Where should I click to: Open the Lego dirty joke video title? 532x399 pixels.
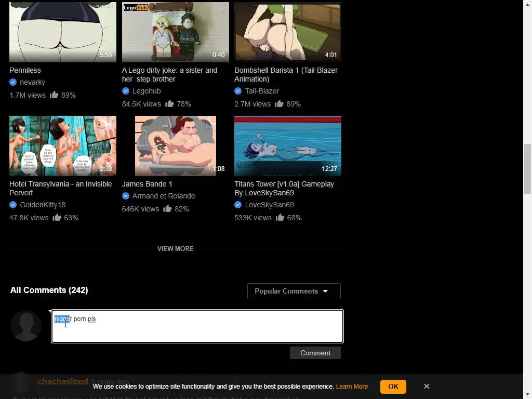(x=170, y=75)
